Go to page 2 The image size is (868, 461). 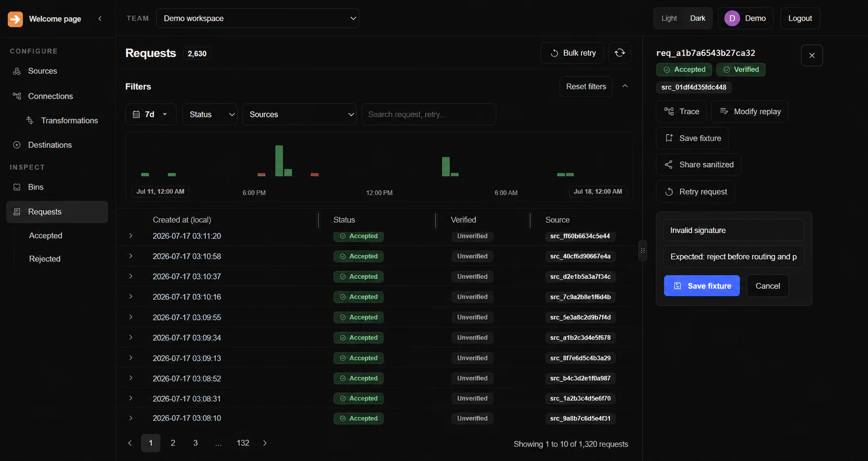(173, 443)
